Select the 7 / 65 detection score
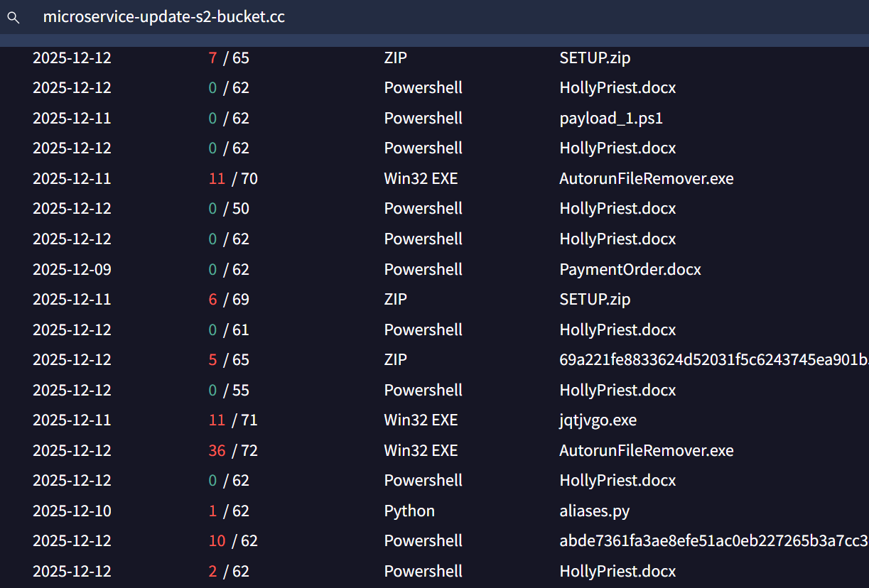This screenshot has height=588, width=869. click(x=229, y=58)
